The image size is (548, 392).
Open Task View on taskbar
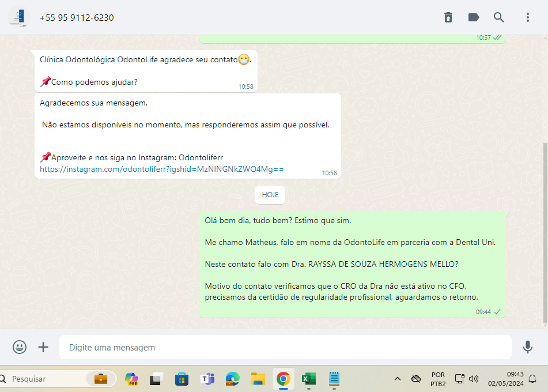pos(156,379)
